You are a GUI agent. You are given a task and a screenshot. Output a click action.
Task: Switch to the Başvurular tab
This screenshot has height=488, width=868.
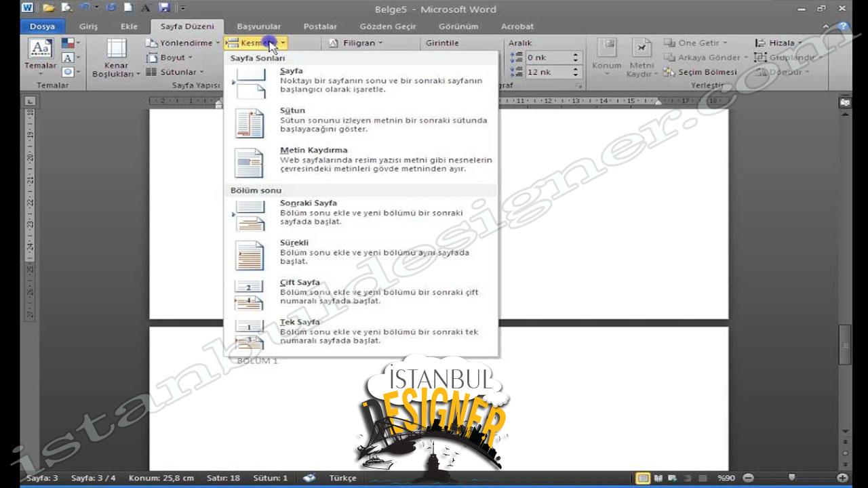(258, 26)
